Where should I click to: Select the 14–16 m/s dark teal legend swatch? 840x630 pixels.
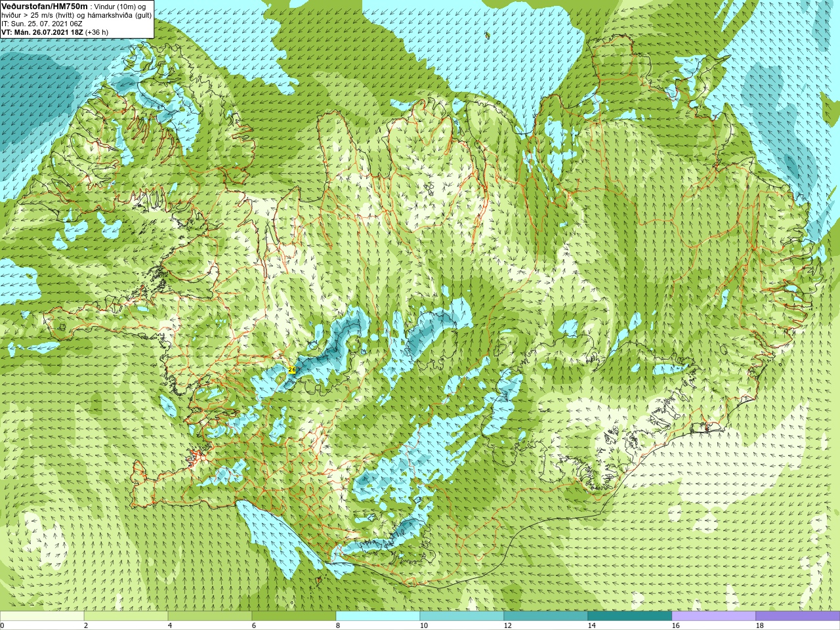tap(630, 616)
